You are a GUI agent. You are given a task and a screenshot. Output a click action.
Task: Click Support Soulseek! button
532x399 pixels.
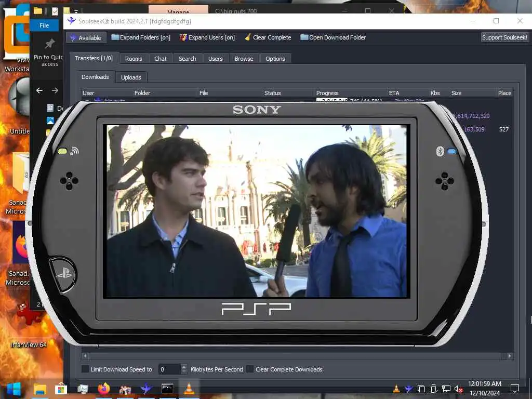[x=504, y=37]
